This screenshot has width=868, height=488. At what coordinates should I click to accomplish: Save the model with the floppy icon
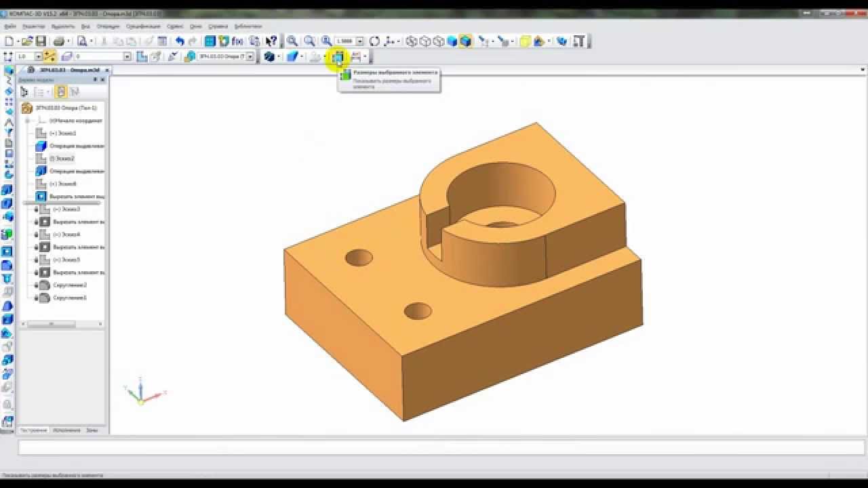click(x=41, y=41)
